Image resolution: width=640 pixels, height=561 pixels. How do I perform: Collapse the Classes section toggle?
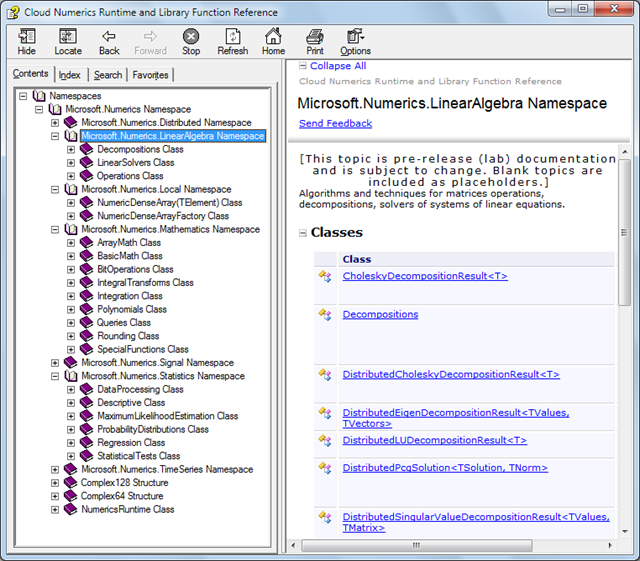(x=302, y=233)
